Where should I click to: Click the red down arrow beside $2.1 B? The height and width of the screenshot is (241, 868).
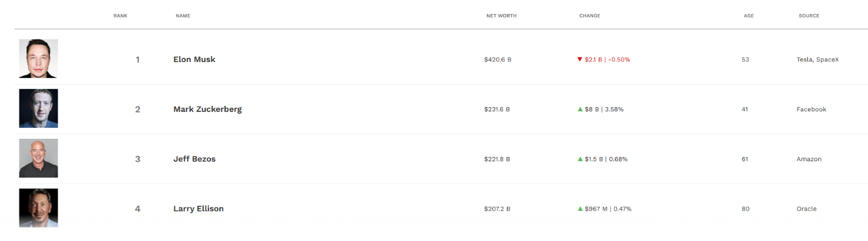click(x=580, y=60)
